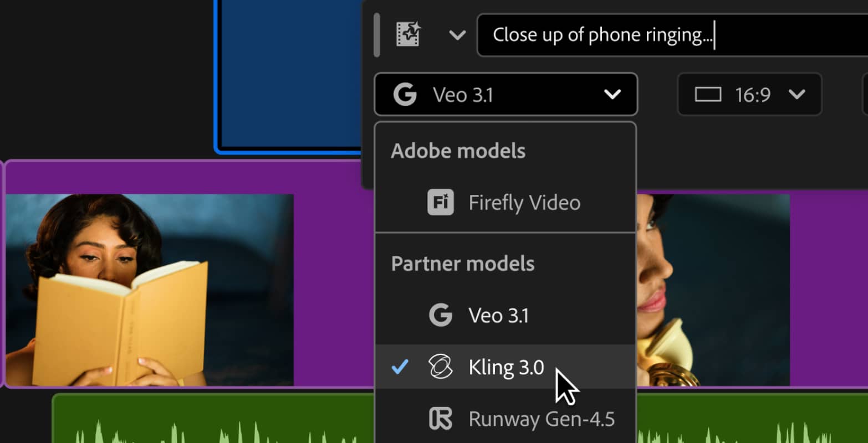Viewport: 868px width, 443px height.
Task: Select the Kling 3.0 model entry
Action: (x=506, y=367)
